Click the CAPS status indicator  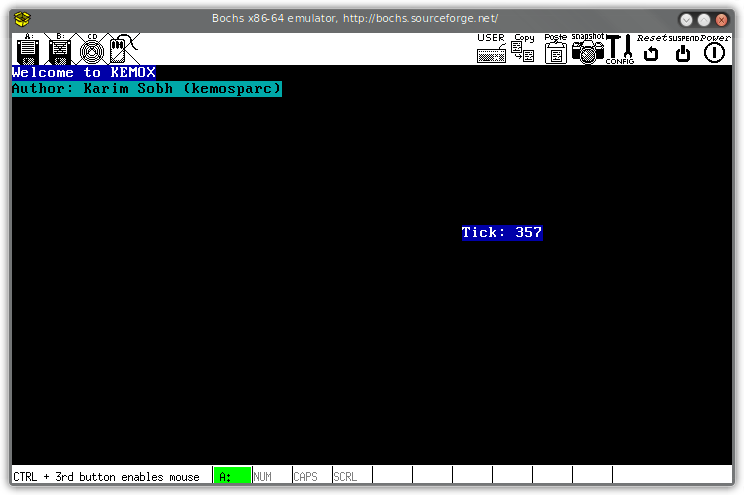[x=312, y=476]
